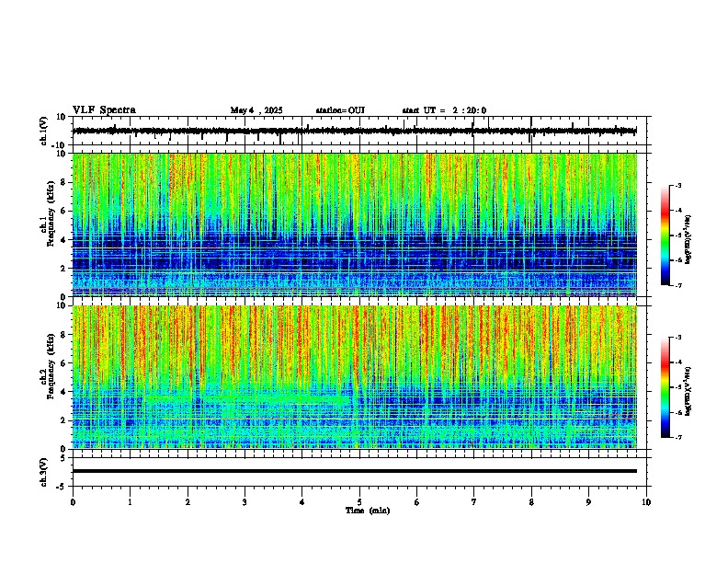Screen dimensions: 728x563
Task: Click the ch.2 log(PSD) color scale bar
Action: [x=665, y=387]
